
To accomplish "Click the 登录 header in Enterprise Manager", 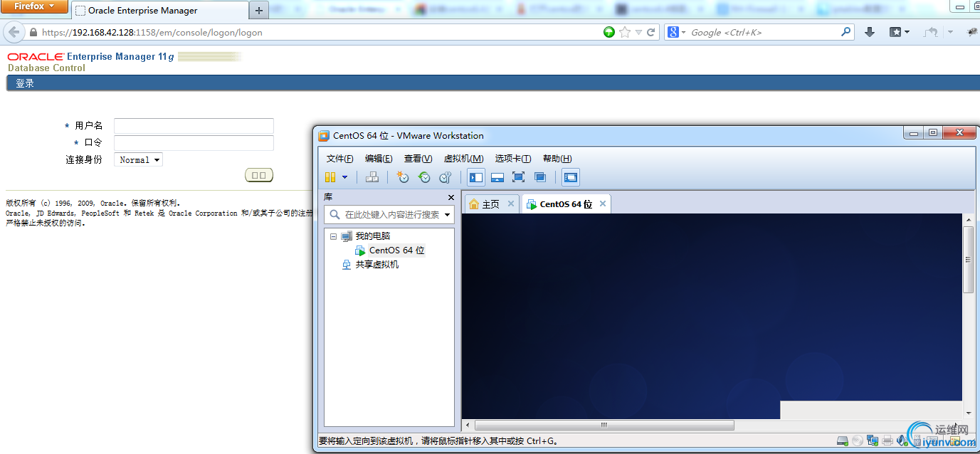I will [25, 83].
